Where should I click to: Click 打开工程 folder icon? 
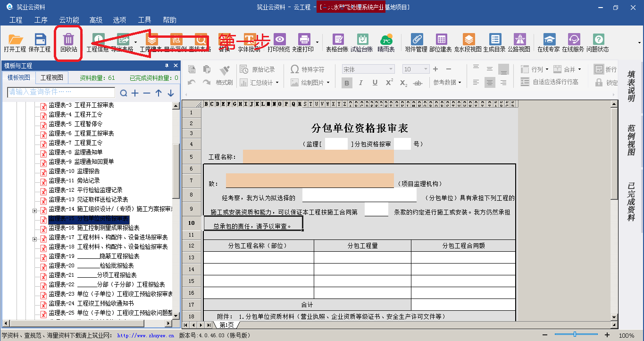[x=15, y=43]
